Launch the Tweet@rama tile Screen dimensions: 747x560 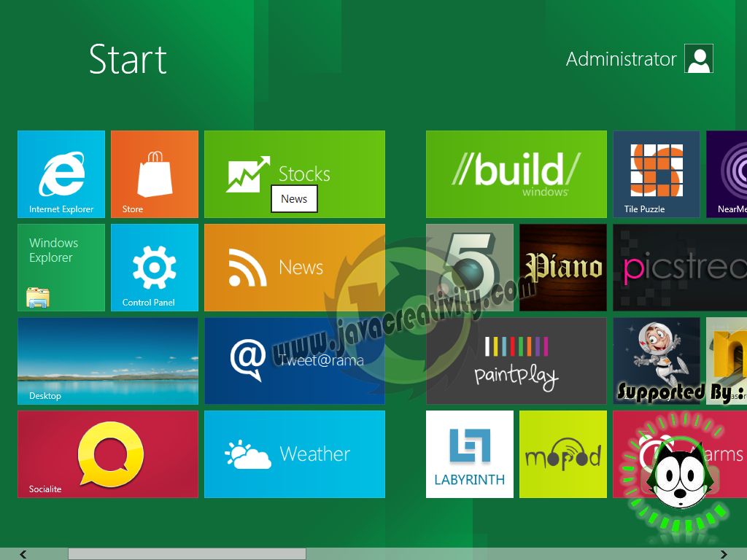295,361
